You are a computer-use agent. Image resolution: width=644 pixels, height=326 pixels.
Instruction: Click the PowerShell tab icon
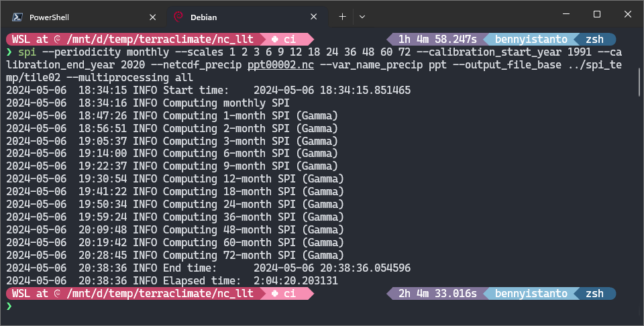click(17, 17)
